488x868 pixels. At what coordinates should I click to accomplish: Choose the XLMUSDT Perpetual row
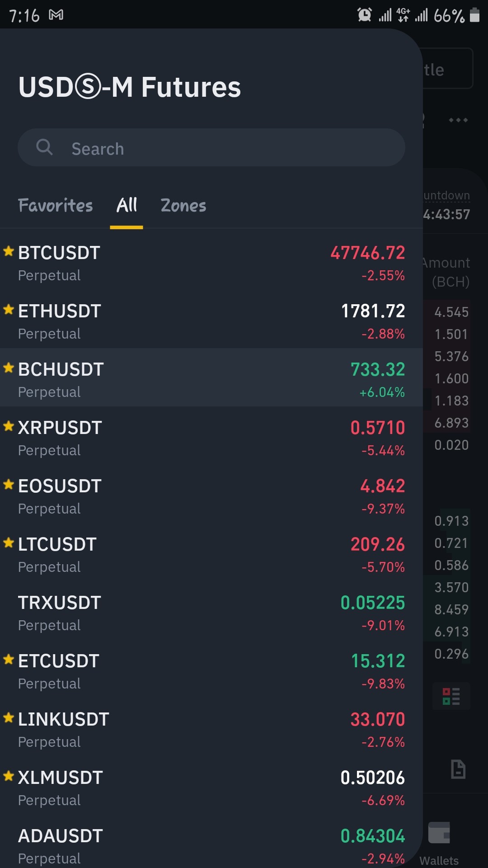[211, 788]
